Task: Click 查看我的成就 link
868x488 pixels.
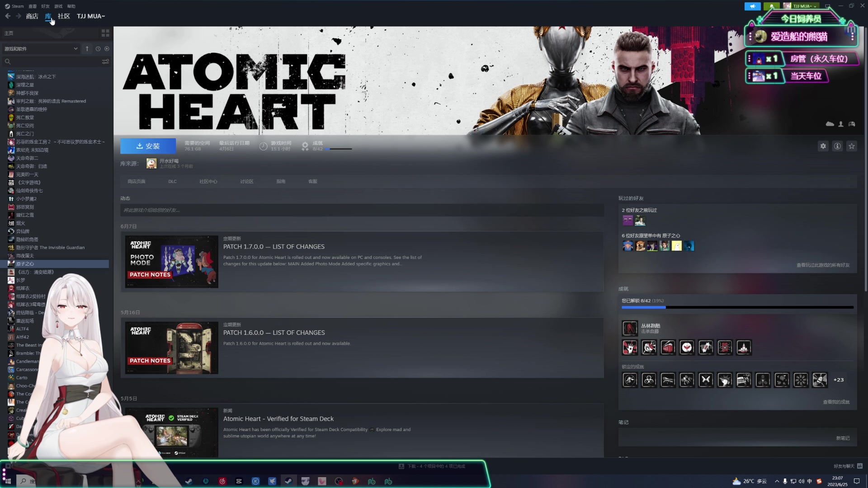Action: point(836,402)
